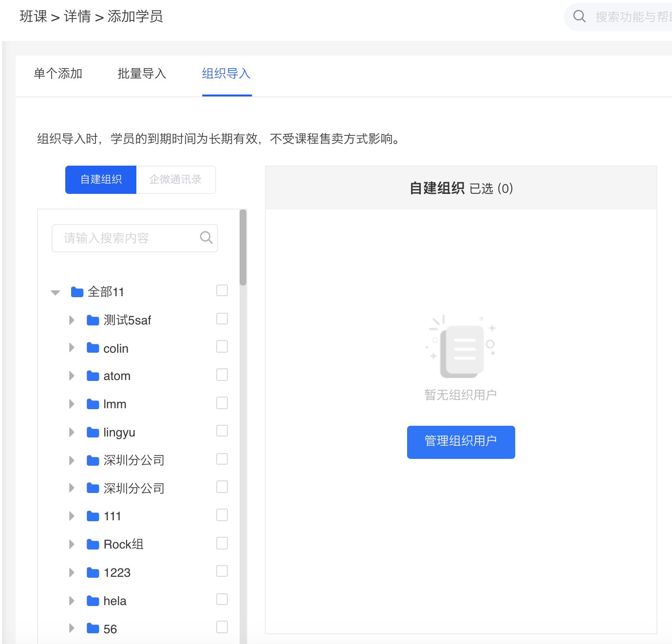Click the top search magnifier icon

[579, 17]
